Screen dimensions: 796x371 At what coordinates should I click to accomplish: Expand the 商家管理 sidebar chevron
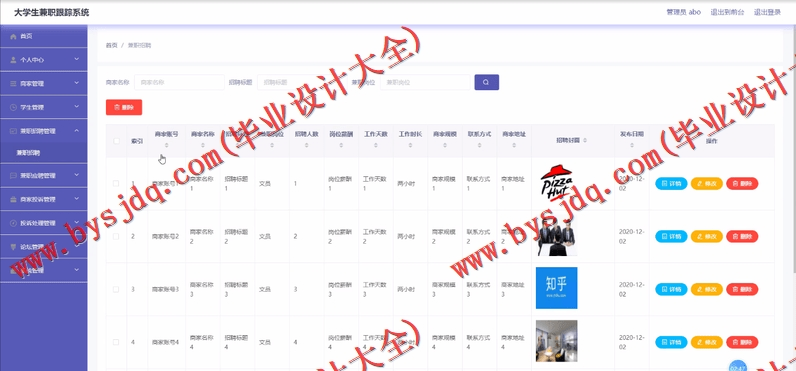point(77,83)
